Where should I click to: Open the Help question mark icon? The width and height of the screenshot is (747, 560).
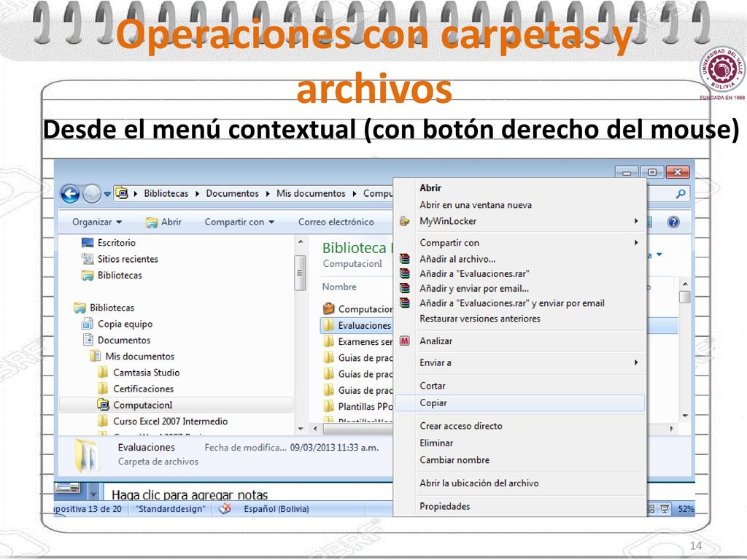[x=673, y=222]
